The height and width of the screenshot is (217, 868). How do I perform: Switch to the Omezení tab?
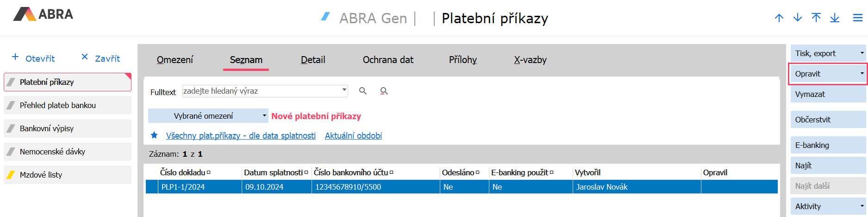tap(175, 60)
